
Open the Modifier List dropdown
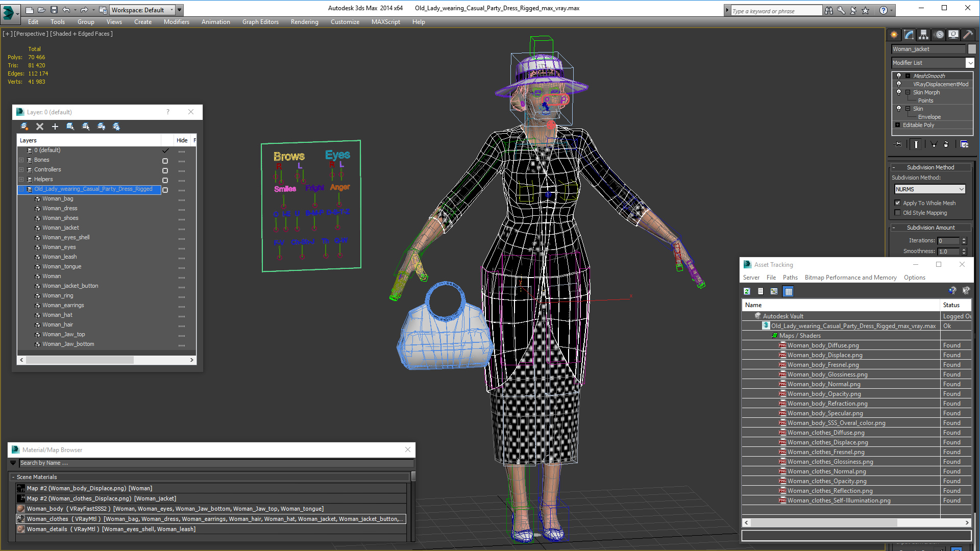coord(970,63)
